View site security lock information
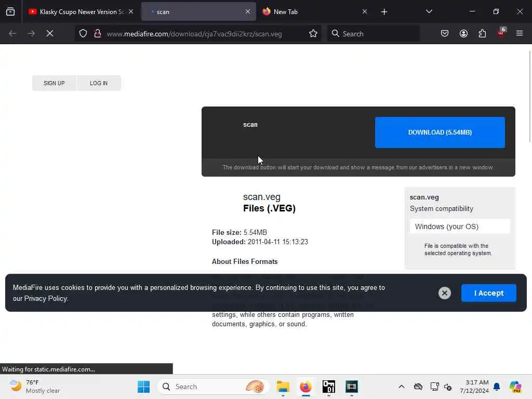532x399 pixels. 97,33
